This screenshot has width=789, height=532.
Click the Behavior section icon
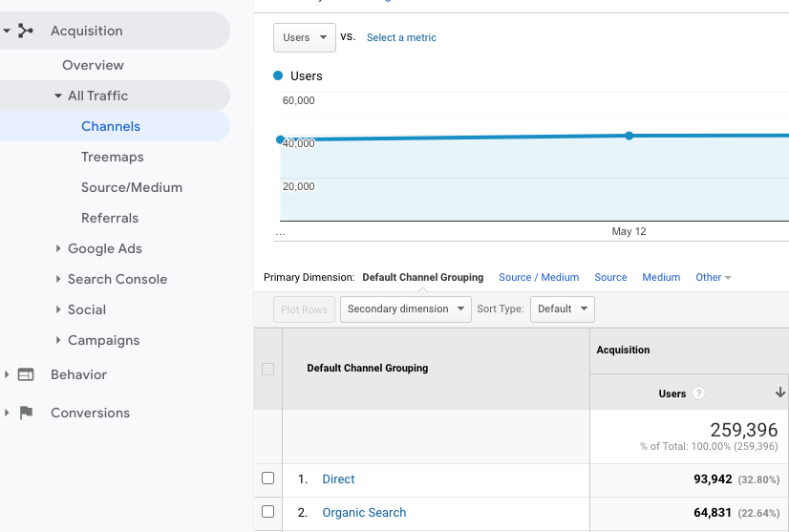(x=26, y=374)
